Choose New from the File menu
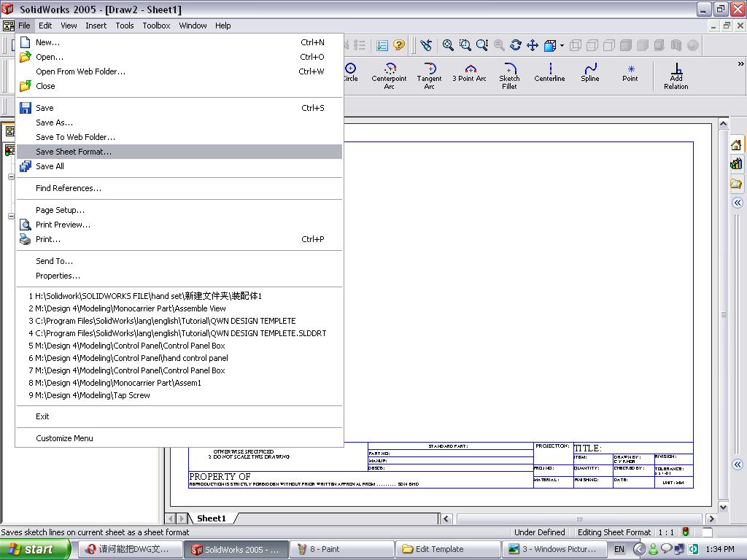 click(x=179, y=42)
